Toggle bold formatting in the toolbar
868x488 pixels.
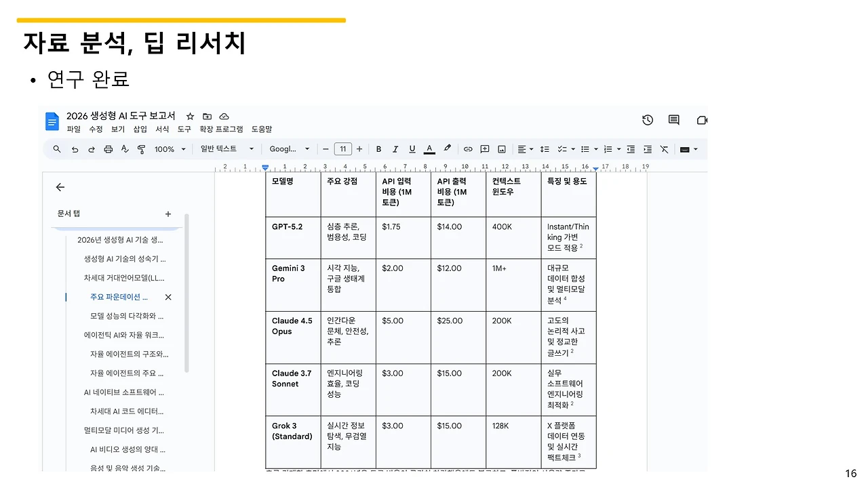click(x=378, y=149)
